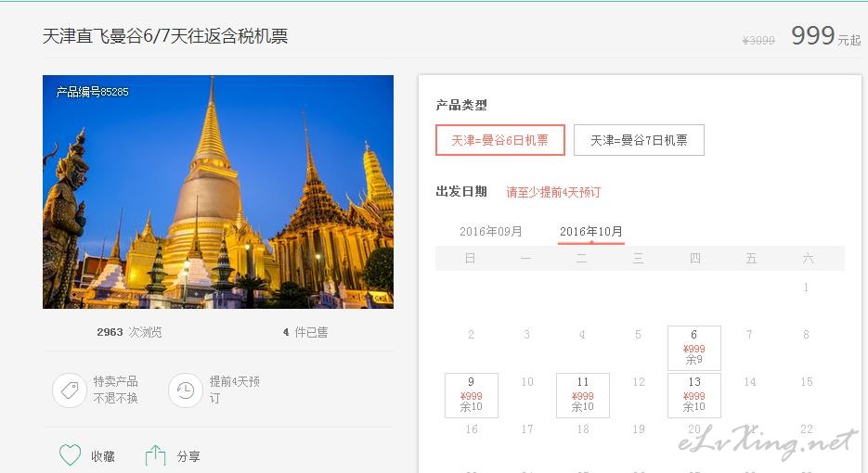The image size is (868, 473).
Task: Pick departure date October 11 at ¥999
Action: coord(582,395)
